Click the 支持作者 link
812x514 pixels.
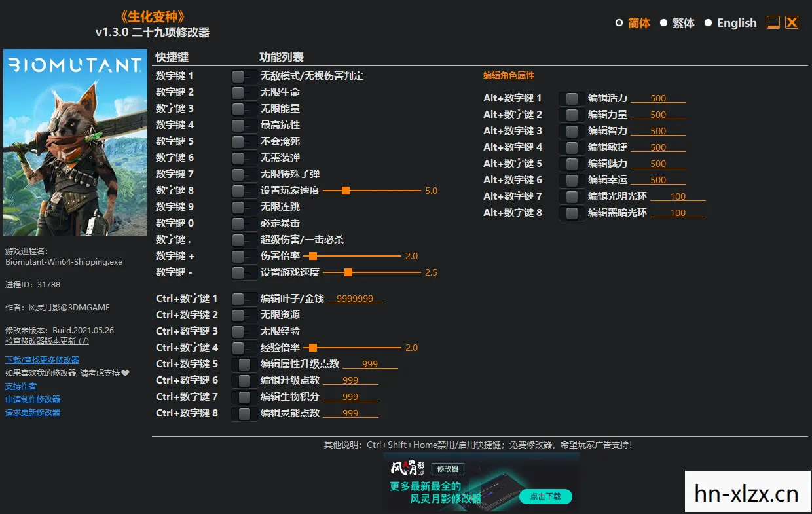coord(21,386)
